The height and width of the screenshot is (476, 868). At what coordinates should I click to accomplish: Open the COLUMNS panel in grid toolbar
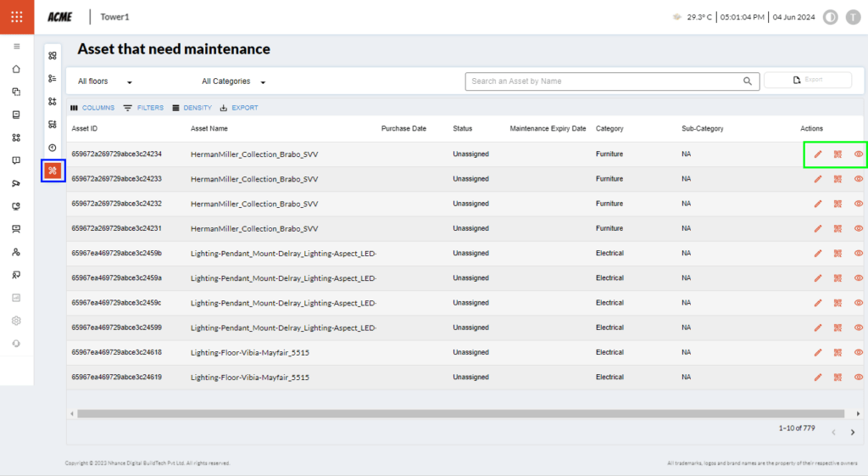coord(92,108)
